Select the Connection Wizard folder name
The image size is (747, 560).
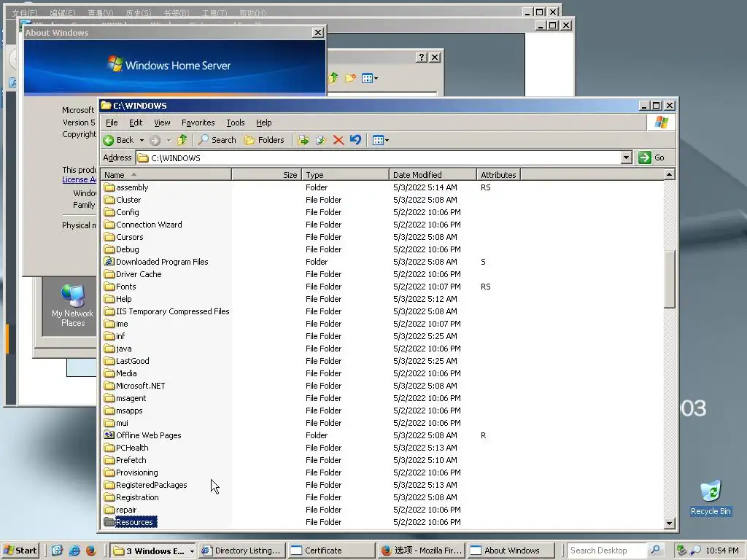[x=149, y=225]
